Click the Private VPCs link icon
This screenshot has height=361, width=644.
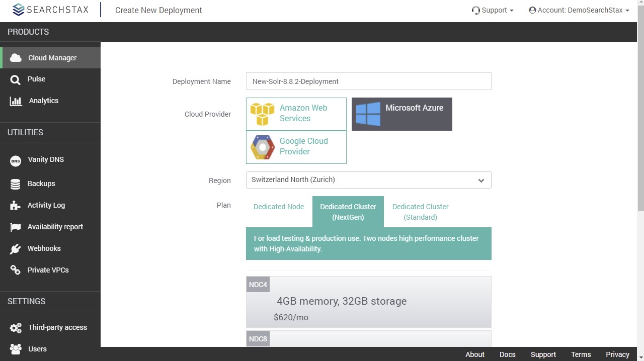point(16,270)
